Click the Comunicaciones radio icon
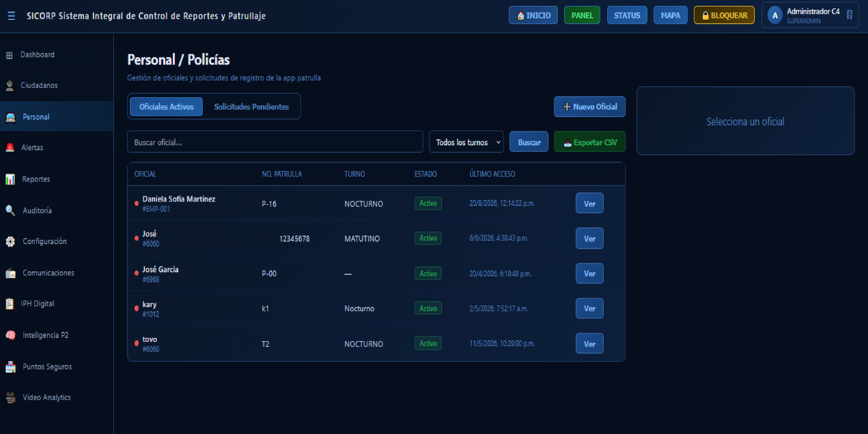This screenshot has width=868, height=434. point(10,273)
